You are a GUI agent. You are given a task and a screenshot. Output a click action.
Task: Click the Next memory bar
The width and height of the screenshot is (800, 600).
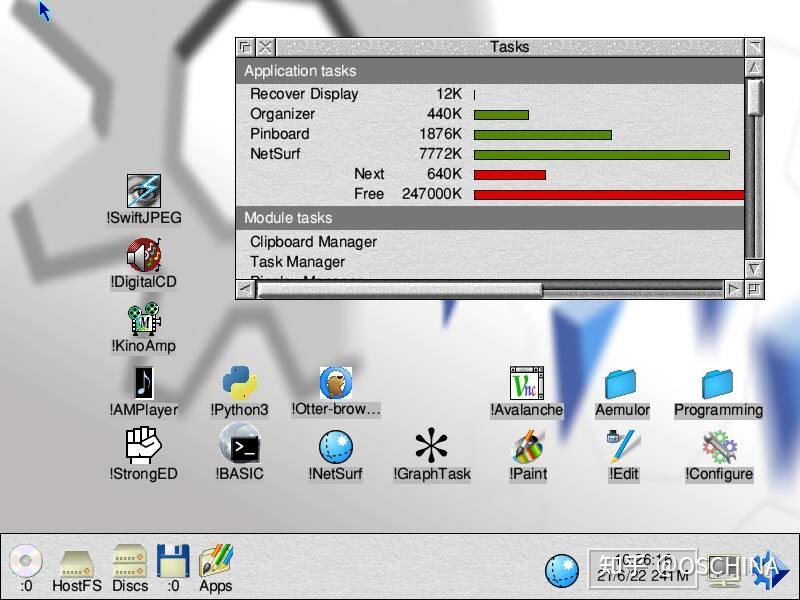510,174
